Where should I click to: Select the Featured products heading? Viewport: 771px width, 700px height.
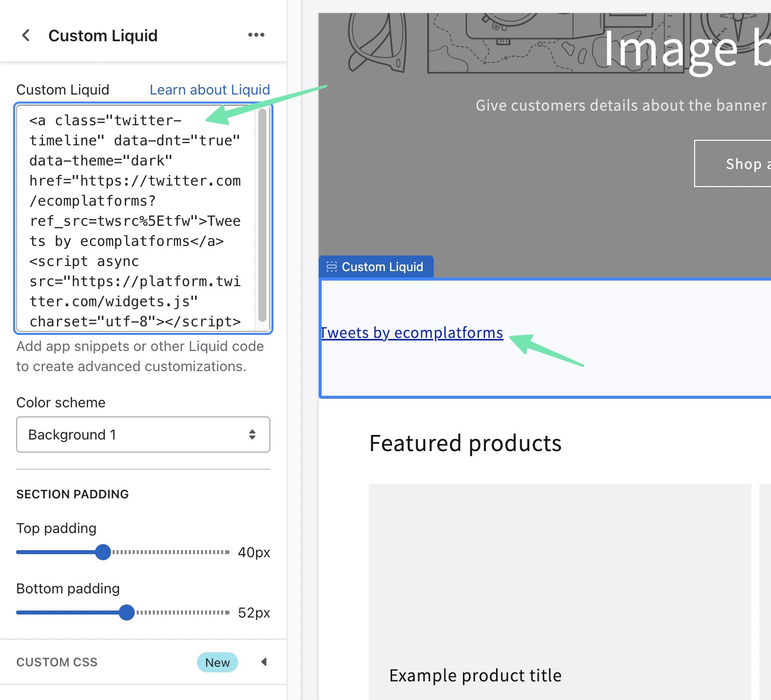[465, 444]
